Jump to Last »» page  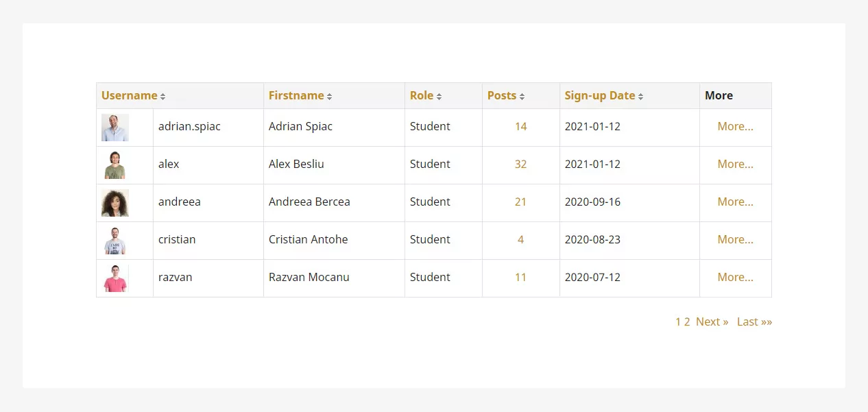tap(754, 322)
